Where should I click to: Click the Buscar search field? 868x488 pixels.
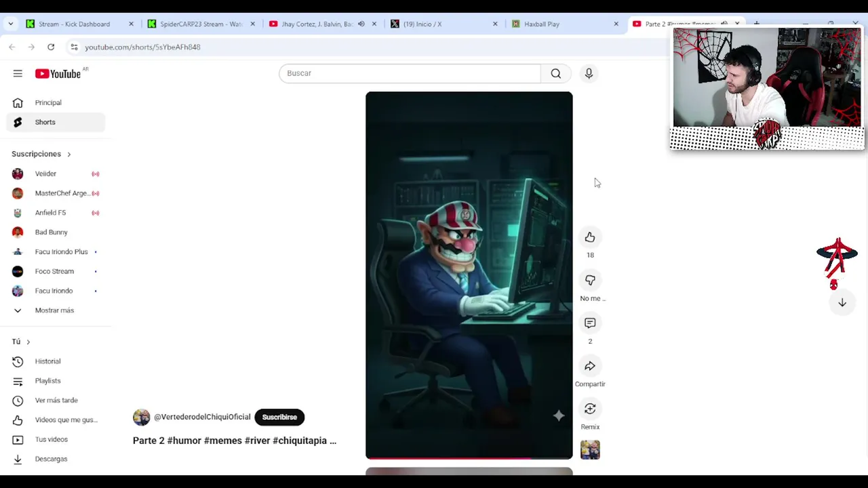(410, 73)
